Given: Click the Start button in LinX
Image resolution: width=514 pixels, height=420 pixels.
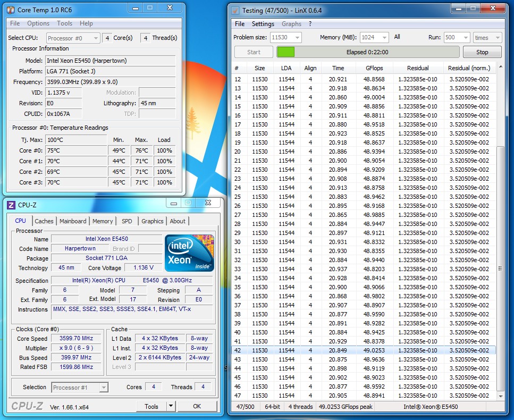Looking at the screenshot, I should click(254, 52).
